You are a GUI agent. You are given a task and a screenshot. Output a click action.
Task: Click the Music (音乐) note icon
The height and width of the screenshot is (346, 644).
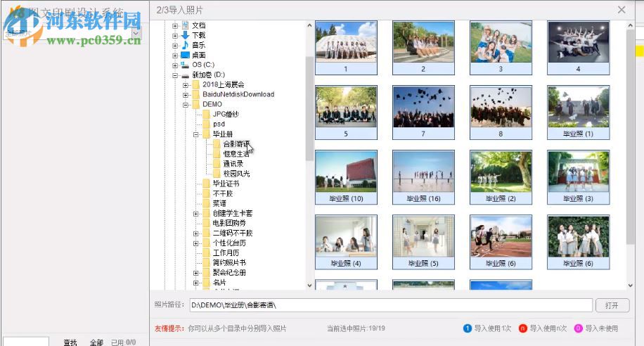click(x=185, y=45)
